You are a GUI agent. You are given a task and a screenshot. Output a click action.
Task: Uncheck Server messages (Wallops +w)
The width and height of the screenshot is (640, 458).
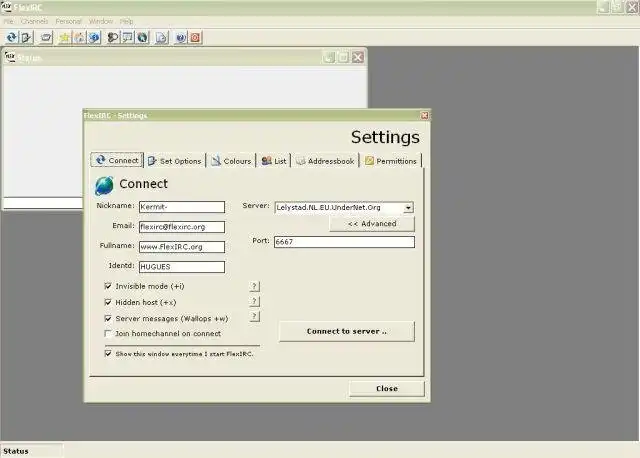coord(108,318)
